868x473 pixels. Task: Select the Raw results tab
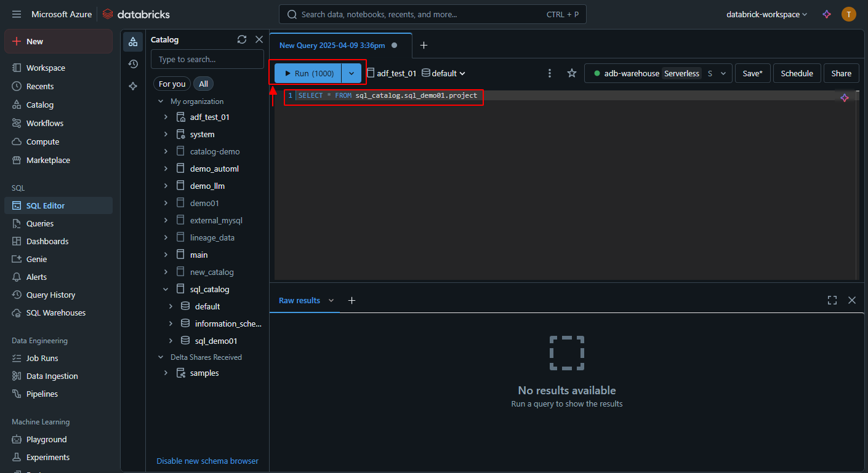[299, 300]
